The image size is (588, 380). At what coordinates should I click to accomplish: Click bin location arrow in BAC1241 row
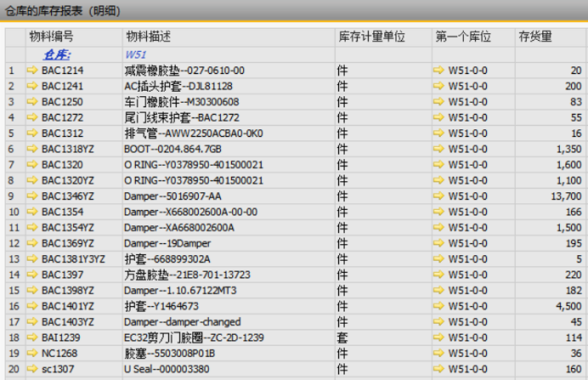[x=439, y=87]
